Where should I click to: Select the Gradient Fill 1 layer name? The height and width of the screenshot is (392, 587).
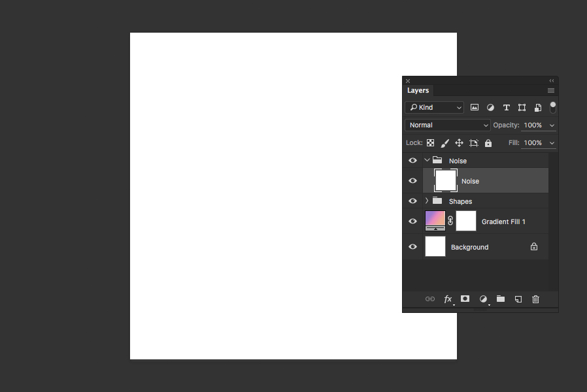[503, 221]
